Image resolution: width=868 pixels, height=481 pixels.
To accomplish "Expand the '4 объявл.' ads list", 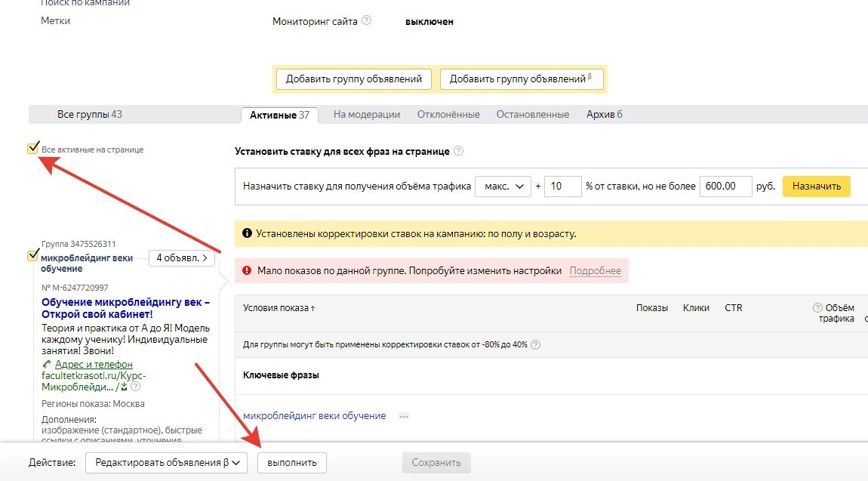I will (181, 258).
